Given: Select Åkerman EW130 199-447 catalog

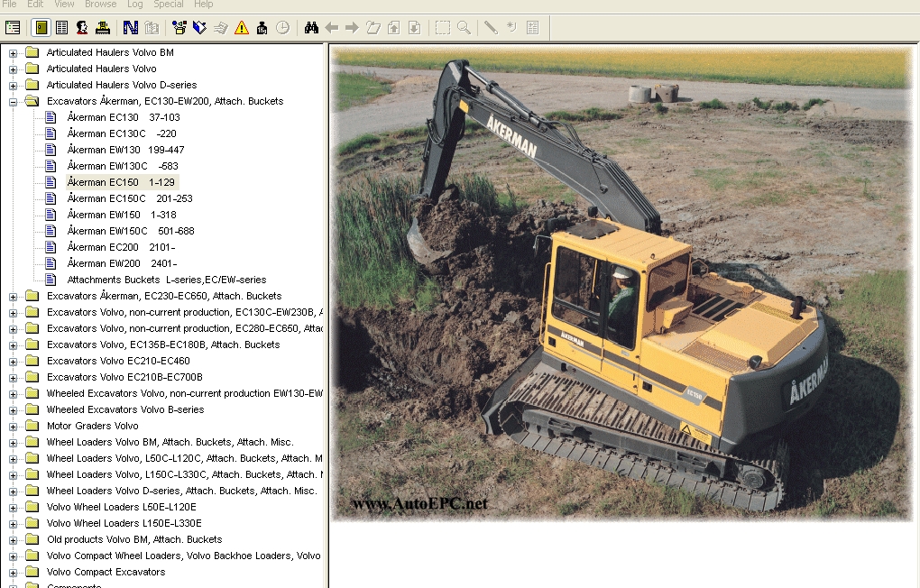Looking at the screenshot, I should [125, 150].
